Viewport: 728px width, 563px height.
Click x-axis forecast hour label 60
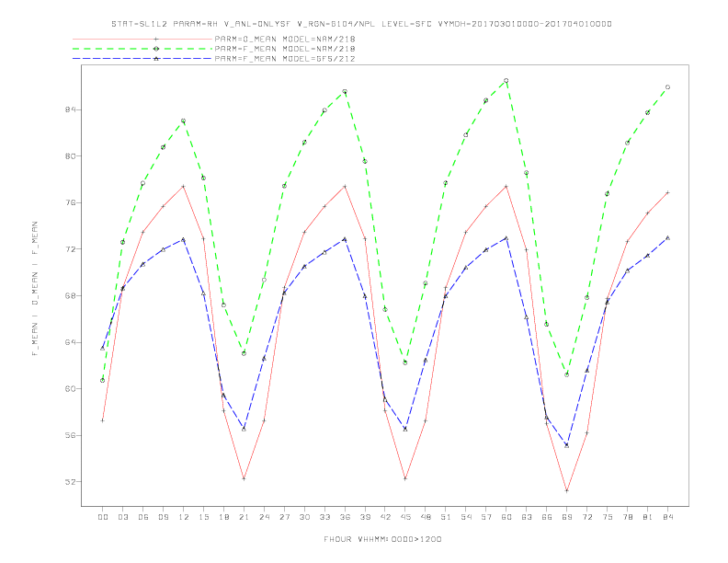[x=506, y=517]
